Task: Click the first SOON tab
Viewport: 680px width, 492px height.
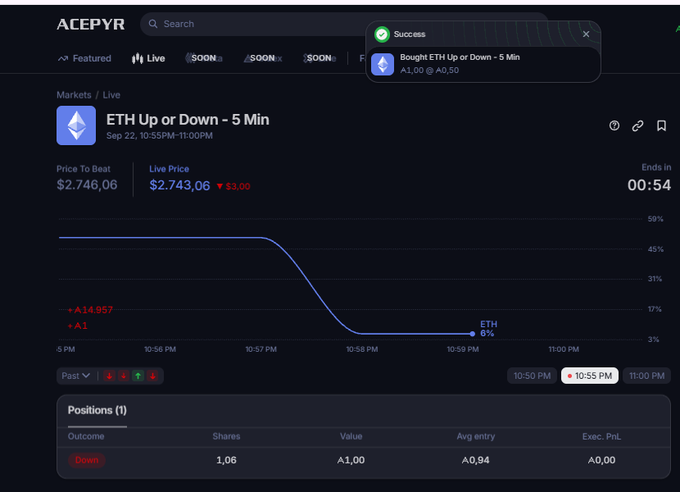Action: [203, 58]
